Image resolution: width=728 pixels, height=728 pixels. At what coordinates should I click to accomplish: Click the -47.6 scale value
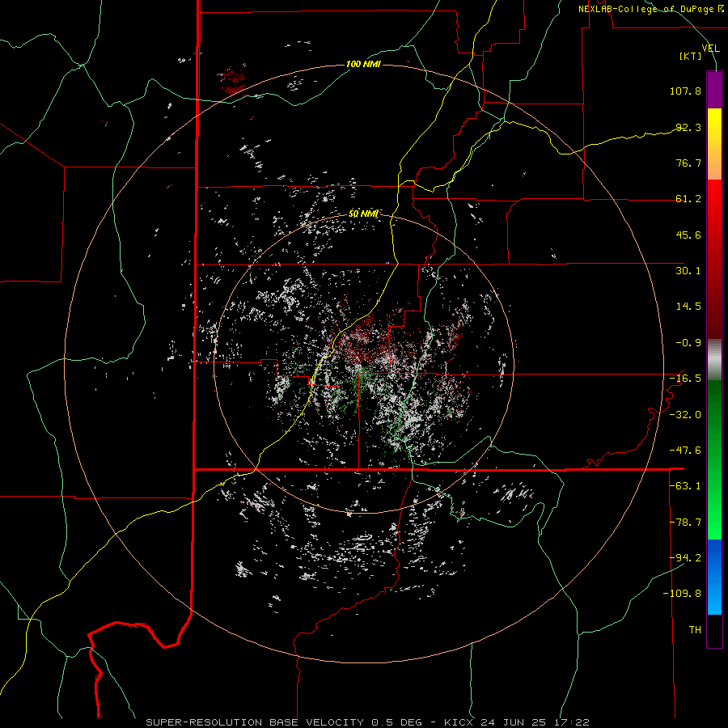coord(685,451)
